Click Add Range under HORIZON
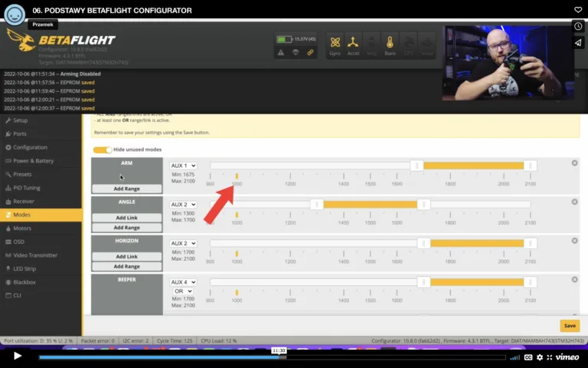 tap(127, 266)
